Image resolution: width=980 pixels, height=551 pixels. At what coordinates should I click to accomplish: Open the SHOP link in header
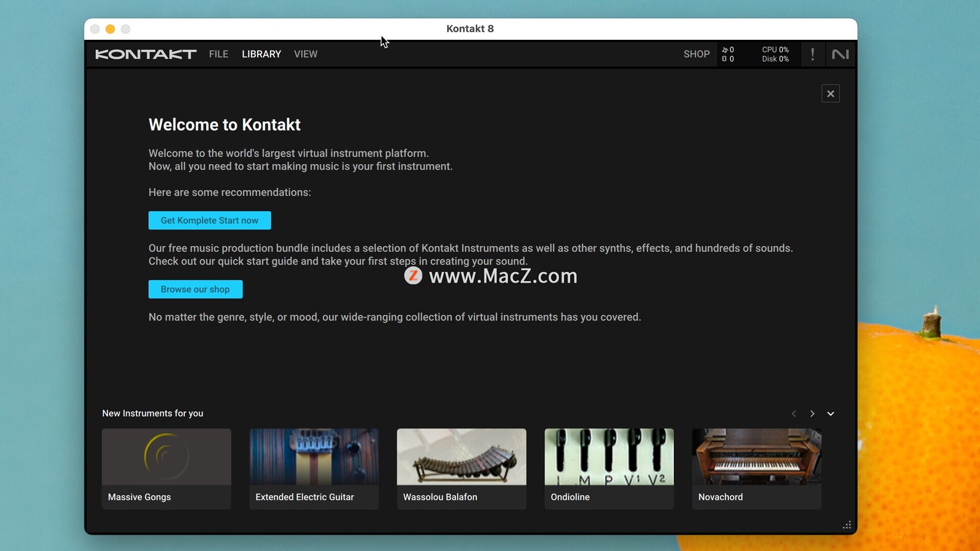tap(697, 54)
